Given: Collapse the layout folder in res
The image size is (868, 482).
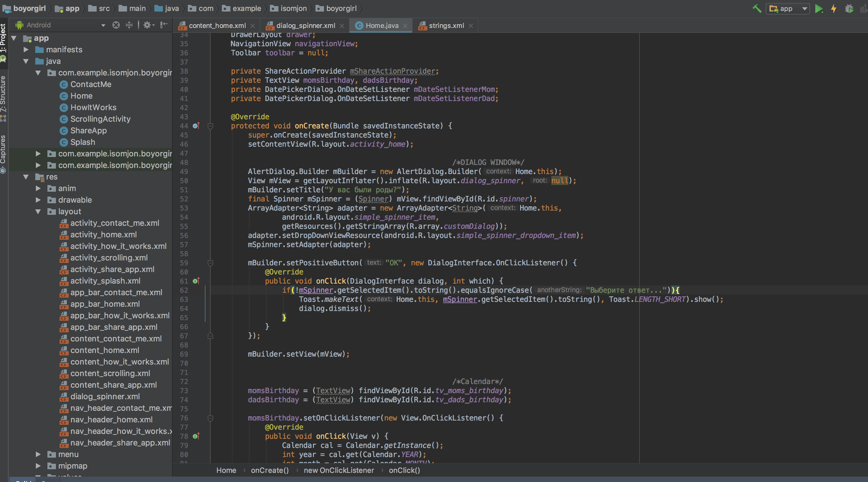Looking at the screenshot, I should (x=38, y=211).
